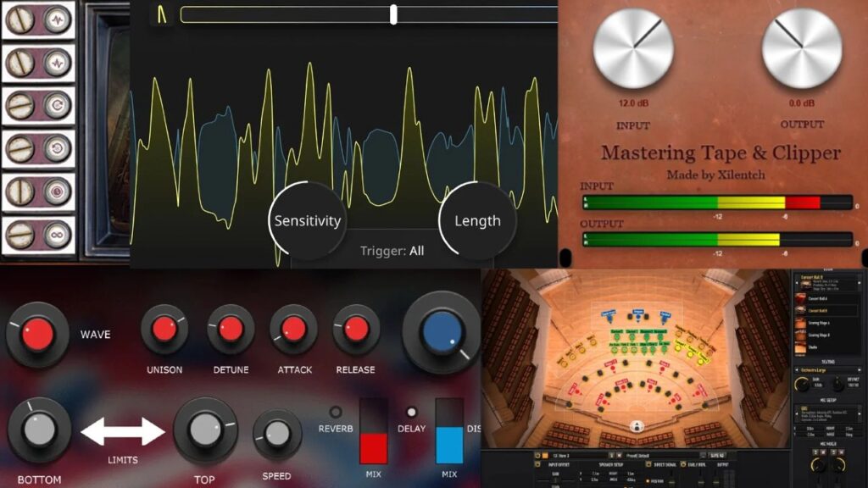This screenshot has height=488, width=868.
Task: Click the SAVE AS button
Action: [x=718, y=456]
